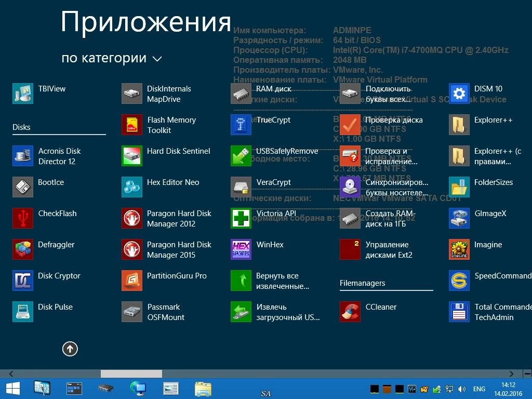Click the up arrow circle button
532x399 pixels.
coord(70,349)
